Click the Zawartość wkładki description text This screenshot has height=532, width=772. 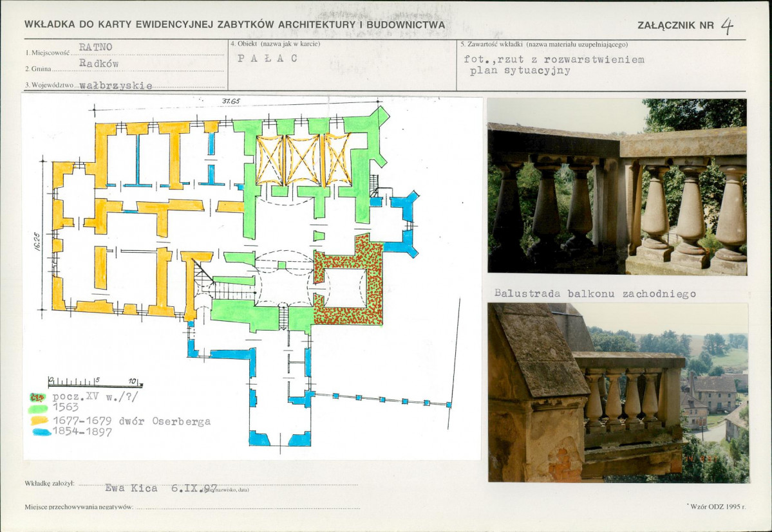click(x=554, y=65)
